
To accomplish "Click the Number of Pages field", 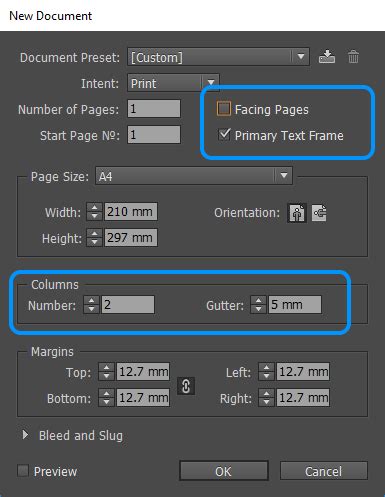I will (154, 109).
